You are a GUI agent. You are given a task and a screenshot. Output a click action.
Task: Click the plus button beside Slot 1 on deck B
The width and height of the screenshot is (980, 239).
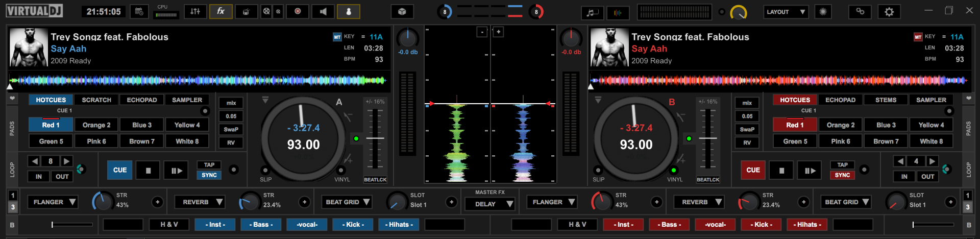tap(950, 202)
